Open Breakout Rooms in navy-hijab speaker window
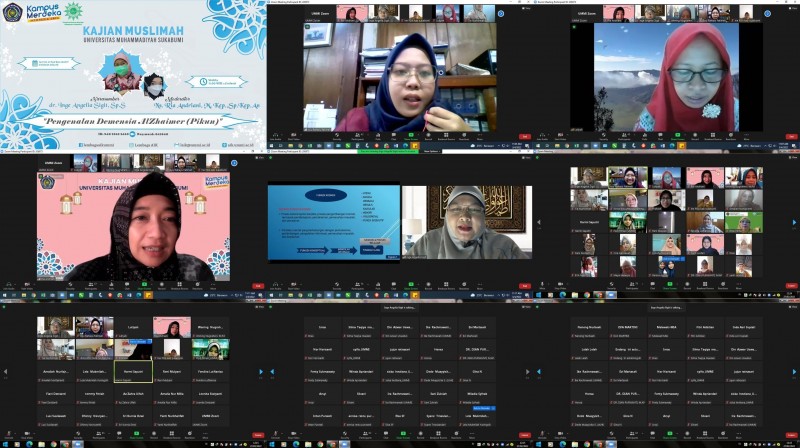This screenshot has height=448, width=800. pos(446,137)
